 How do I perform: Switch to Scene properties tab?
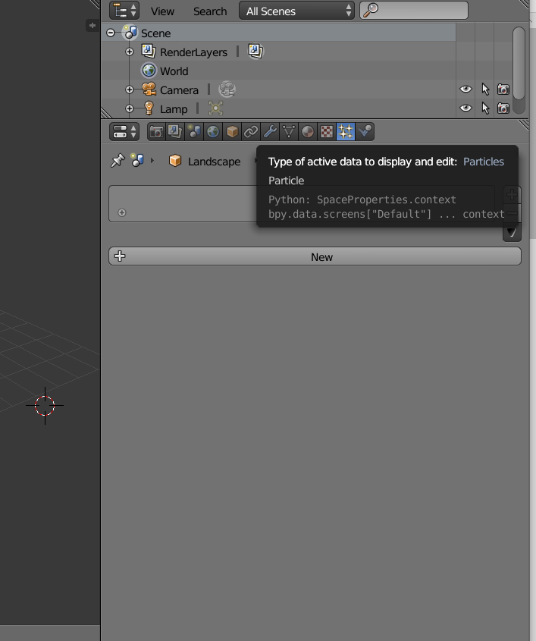click(194, 132)
